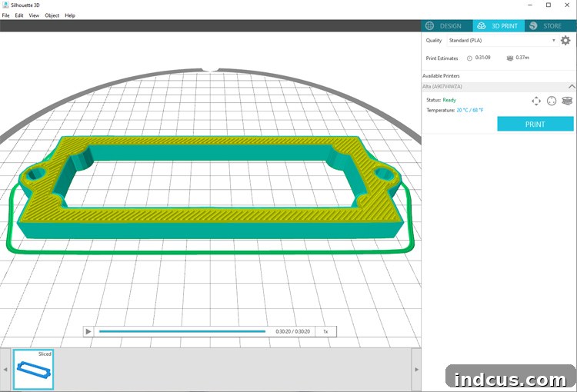
Task: Click the Status Ready text
Action: pyautogui.click(x=449, y=100)
